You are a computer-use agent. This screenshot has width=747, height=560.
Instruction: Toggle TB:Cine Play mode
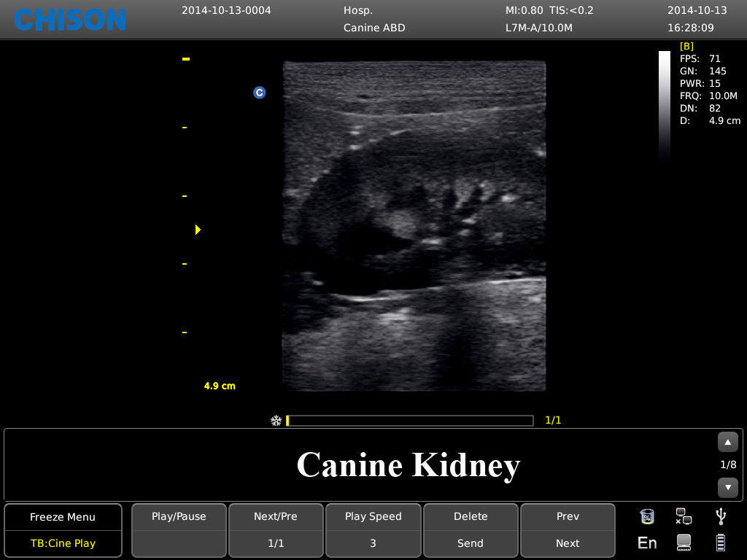pos(63,543)
